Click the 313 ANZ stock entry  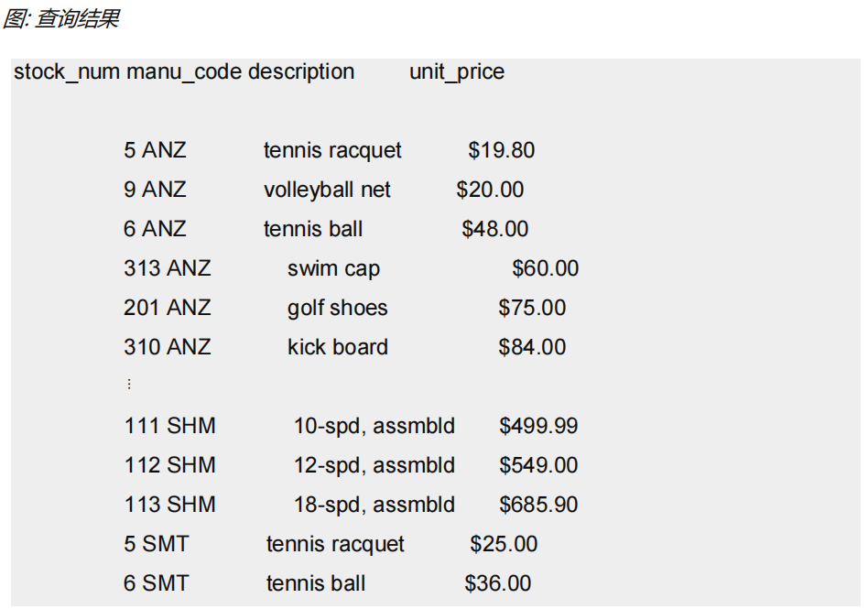(x=167, y=268)
